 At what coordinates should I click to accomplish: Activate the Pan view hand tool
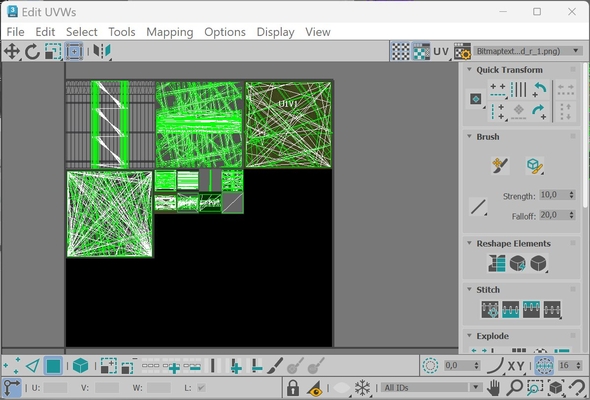(x=493, y=388)
